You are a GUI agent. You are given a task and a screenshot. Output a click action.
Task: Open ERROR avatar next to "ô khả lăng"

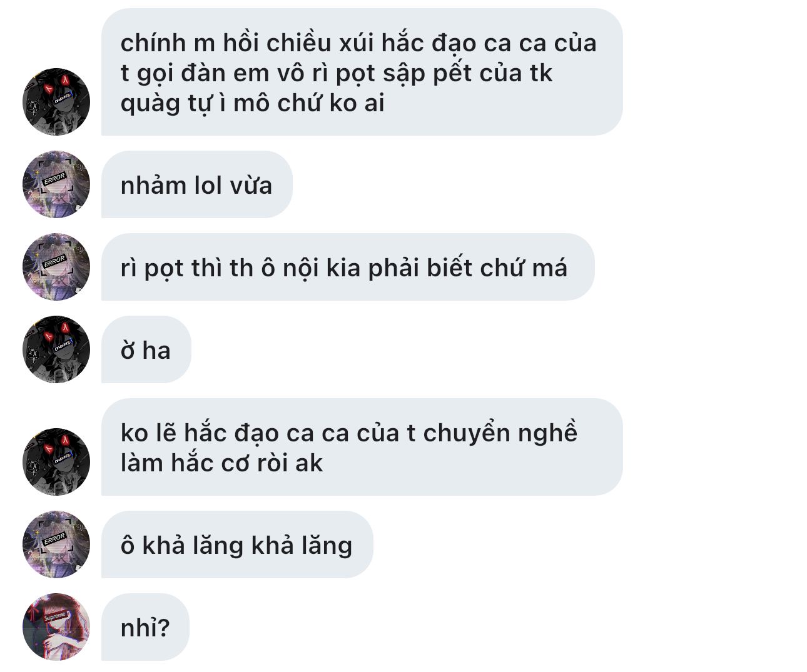[x=56, y=544]
